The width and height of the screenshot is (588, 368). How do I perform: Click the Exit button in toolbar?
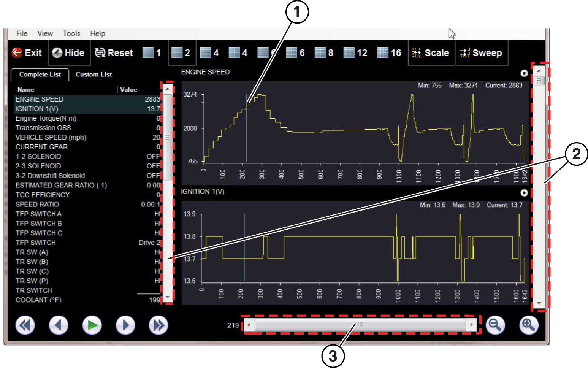point(27,53)
